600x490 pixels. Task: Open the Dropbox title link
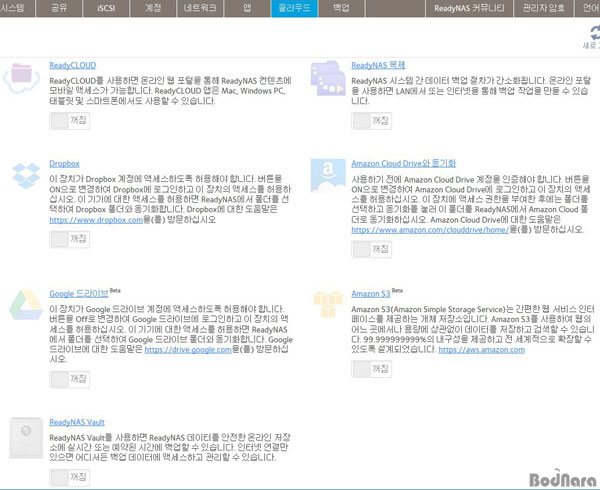(64, 164)
